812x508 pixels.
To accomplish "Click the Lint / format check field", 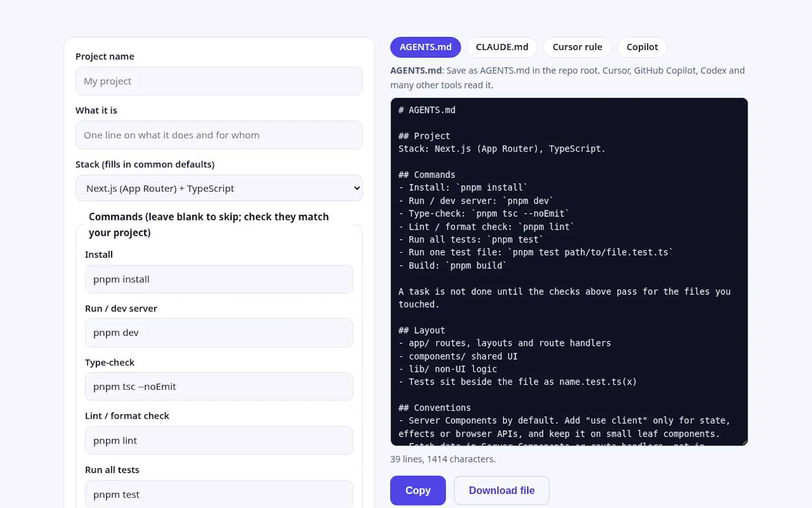I will point(219,440).
